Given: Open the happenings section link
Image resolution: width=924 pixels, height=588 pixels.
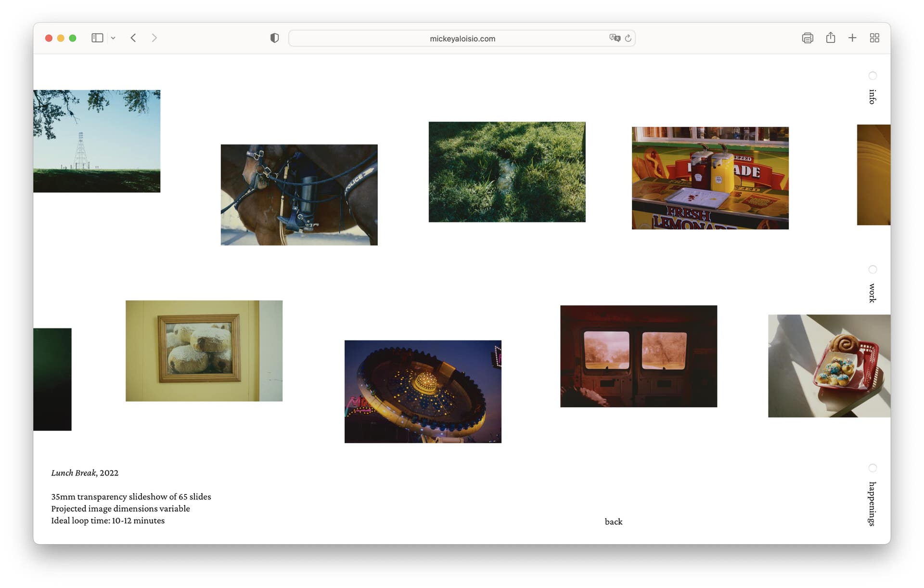Looking at the screenshot, I should click(x=872, y=504).
